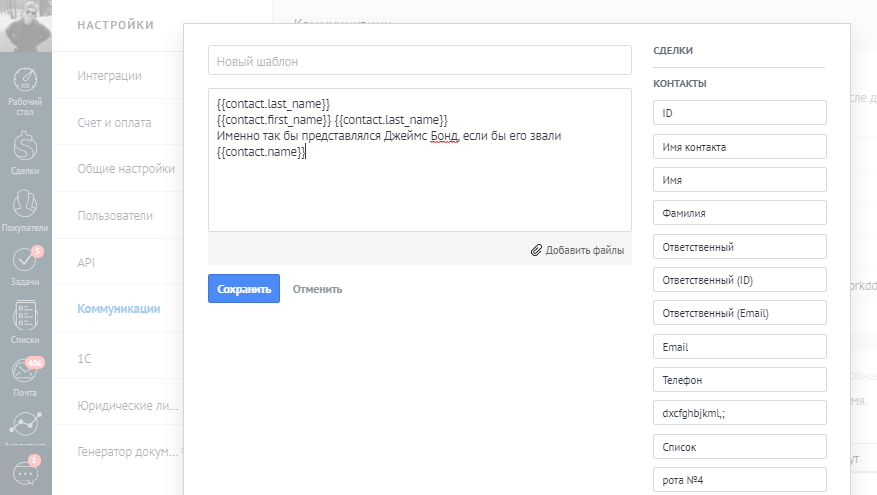Select Интеграции in settings menu
This screenshot has width=877, height=495.
click(110, 76)
